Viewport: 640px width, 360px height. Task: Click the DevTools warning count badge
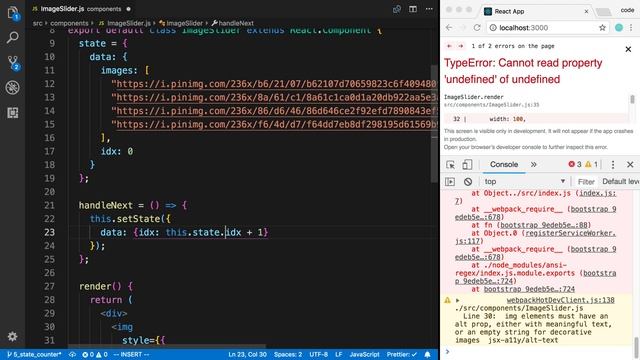[x=591, y=164]
